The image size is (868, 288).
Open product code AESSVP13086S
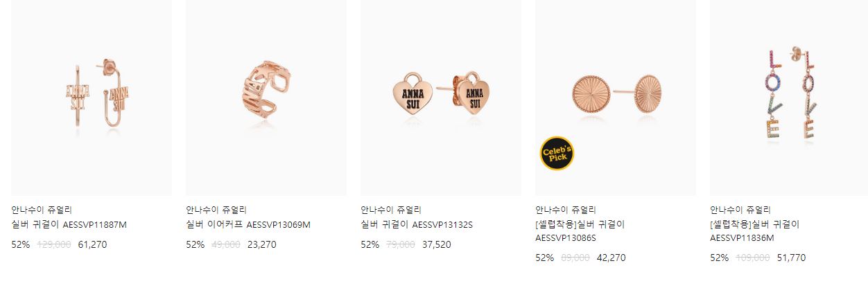coord(566,238)
